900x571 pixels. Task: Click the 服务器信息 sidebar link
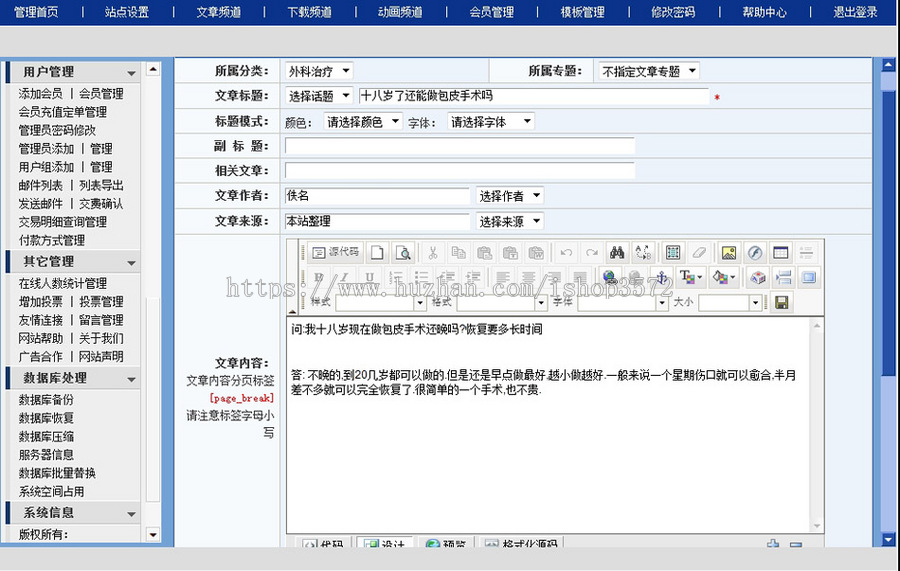click(x=46, y=455)
